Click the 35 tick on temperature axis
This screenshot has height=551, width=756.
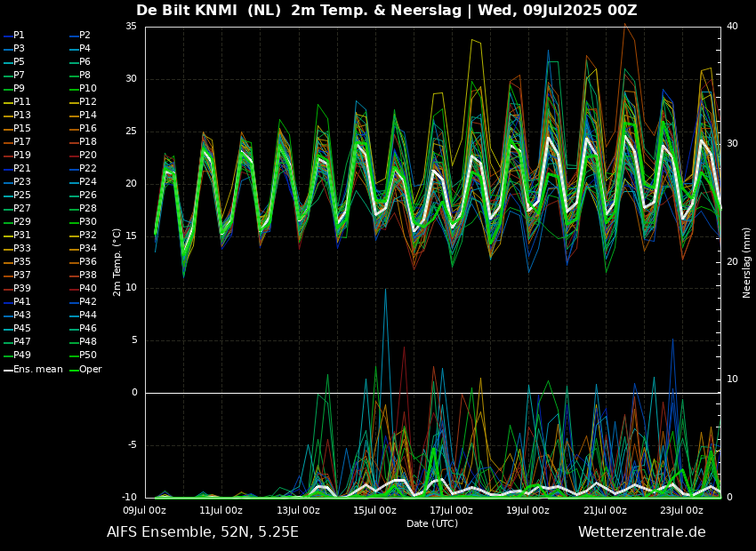[x=131, y=27]
